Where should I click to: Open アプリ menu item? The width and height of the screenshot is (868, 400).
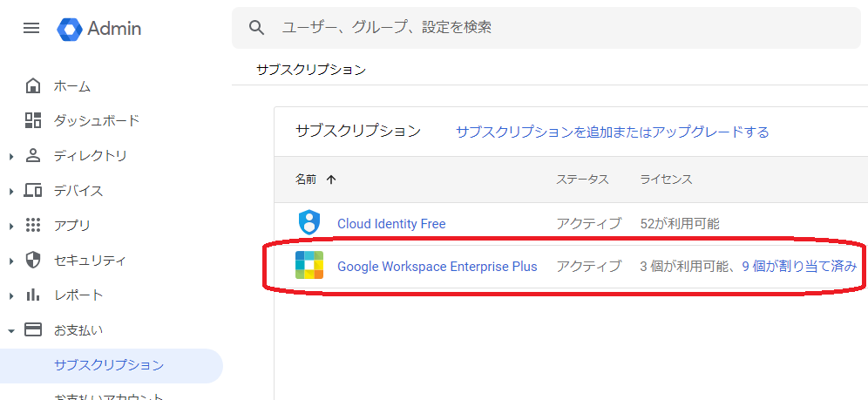[x=72, y=226]
